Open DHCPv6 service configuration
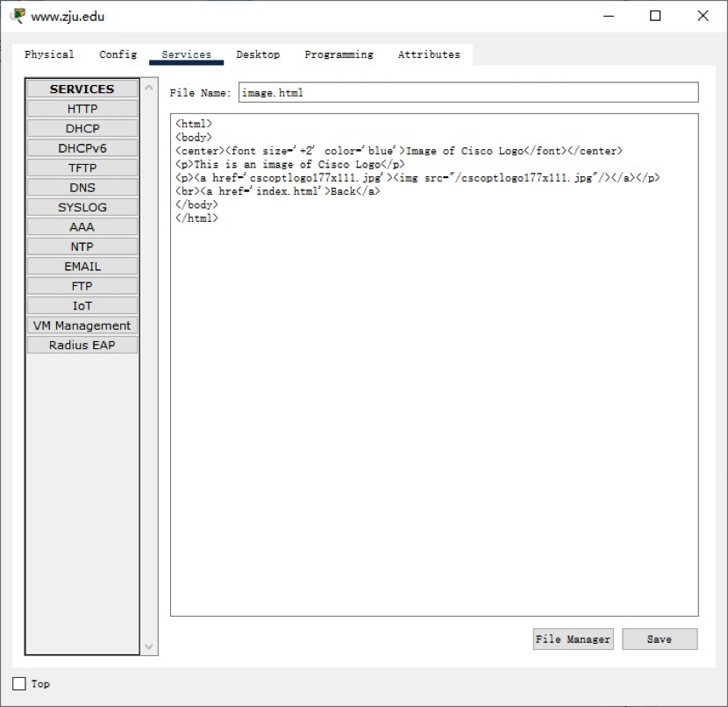728x707 pixels. (82, 148)
